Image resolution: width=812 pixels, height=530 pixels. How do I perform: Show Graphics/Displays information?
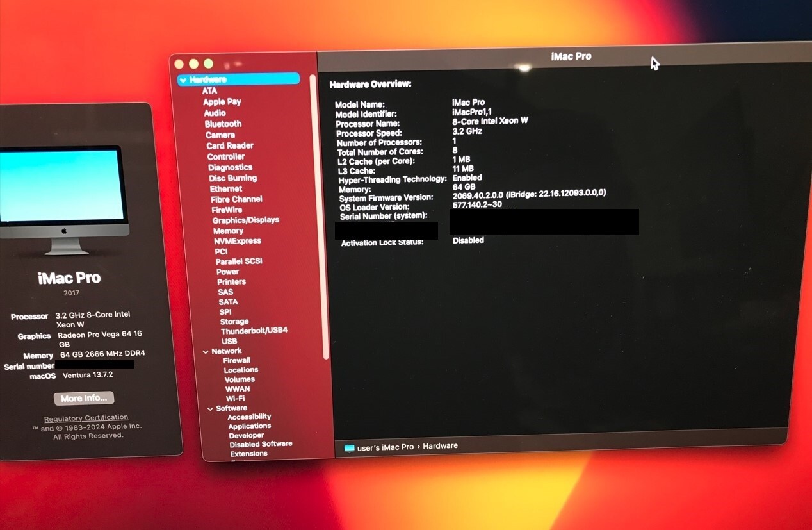click(246, 220)
